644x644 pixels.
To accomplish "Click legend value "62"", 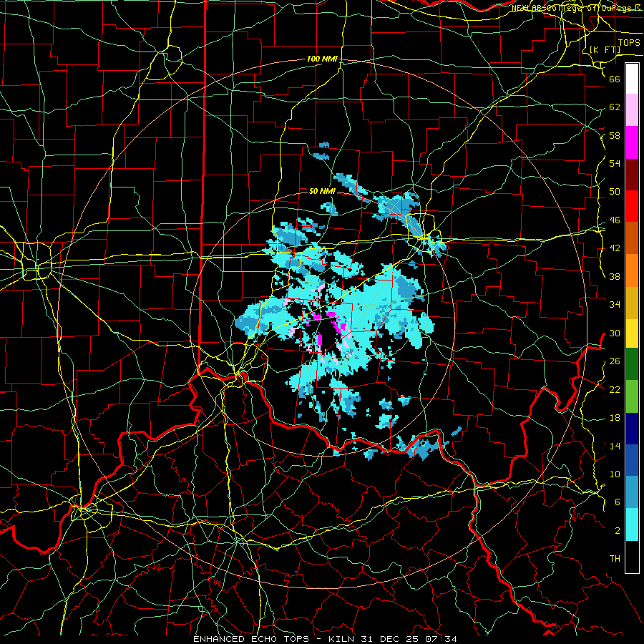I will click(615, 107).
